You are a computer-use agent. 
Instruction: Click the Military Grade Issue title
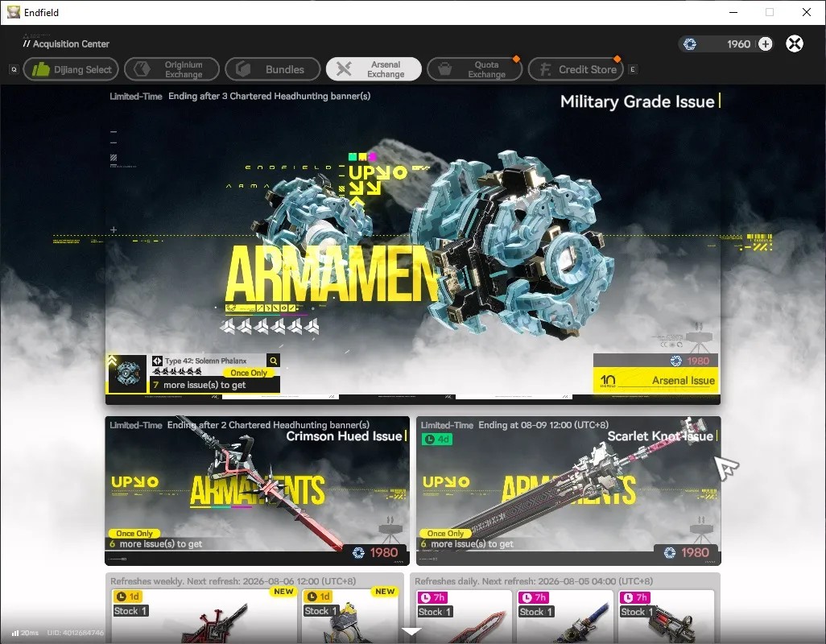click(x=637, y=101)
